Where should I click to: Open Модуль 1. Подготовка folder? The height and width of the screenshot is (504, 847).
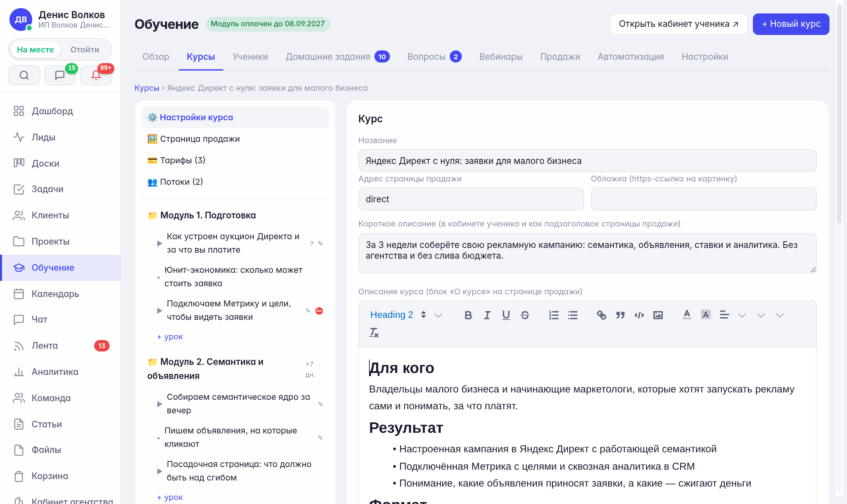pos(202,215)
